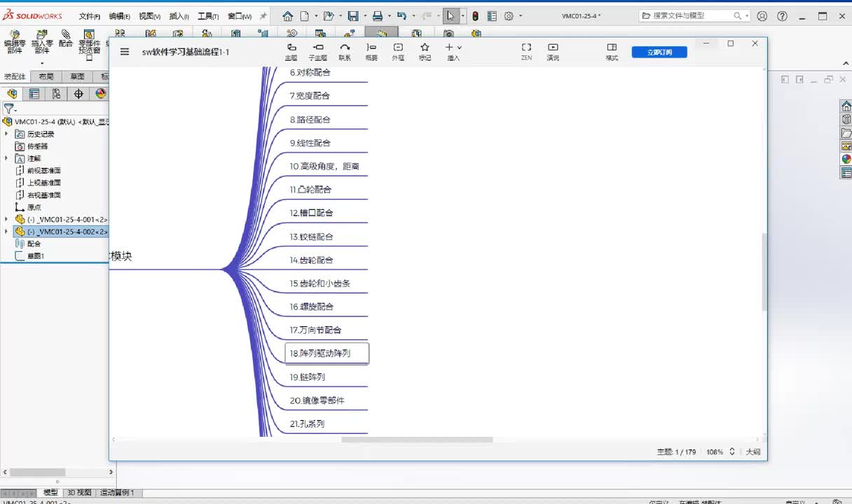Start 演说 presentation mode

pos(553,48)
